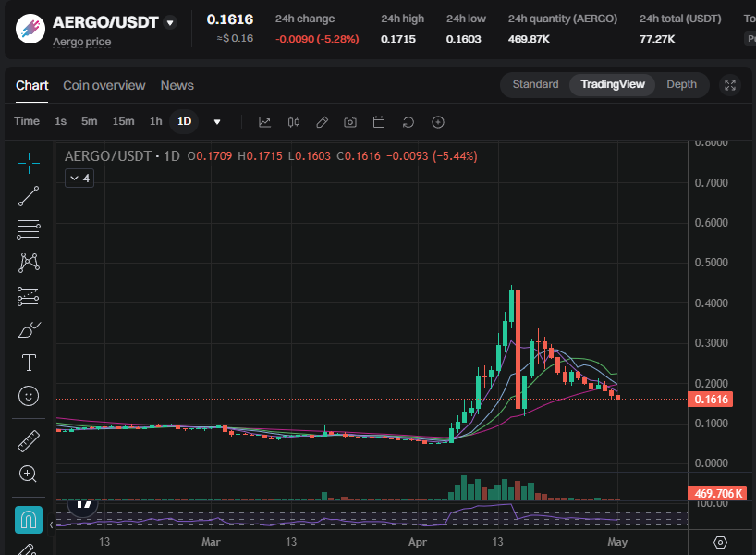756x555 pixels.
Task: Click the 469.706K volume label
Action: [x=717, y=493]
